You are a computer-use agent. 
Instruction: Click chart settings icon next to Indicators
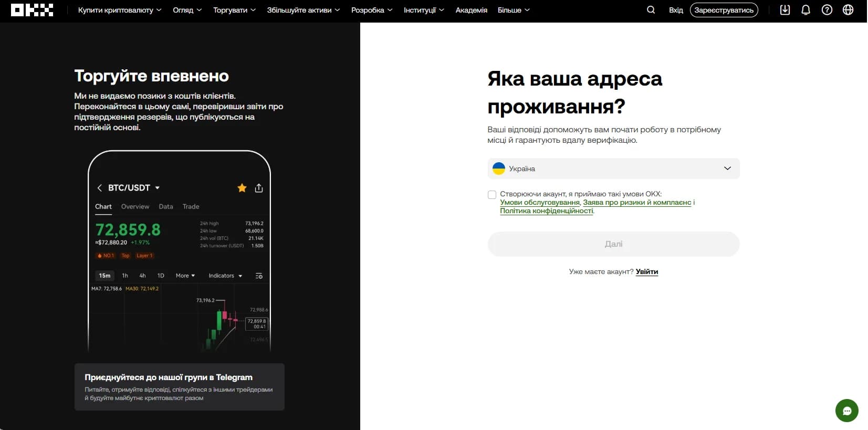(259, 276)
